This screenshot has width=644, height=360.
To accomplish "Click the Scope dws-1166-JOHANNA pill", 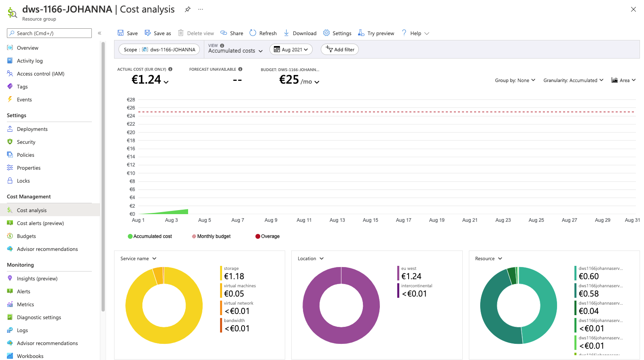I will 159,49.
